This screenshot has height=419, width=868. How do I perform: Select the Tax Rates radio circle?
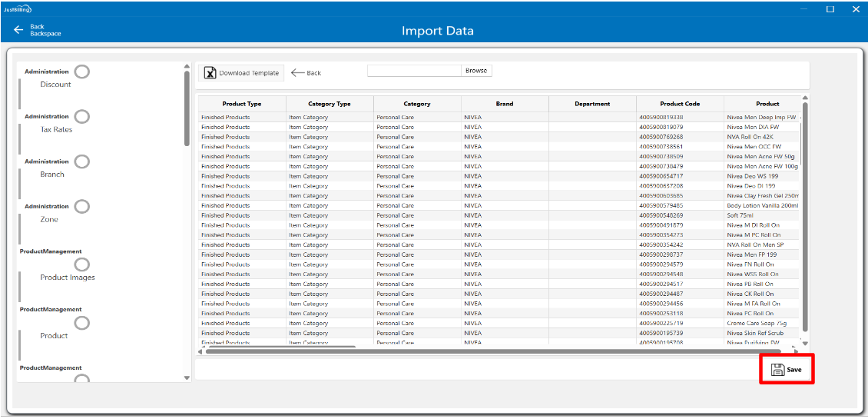pyautogui.click(x=81, y=117)
